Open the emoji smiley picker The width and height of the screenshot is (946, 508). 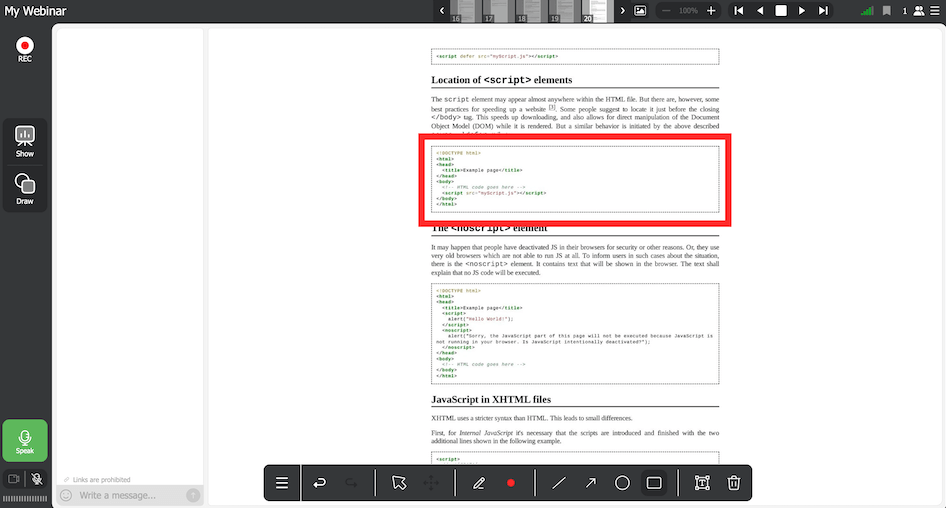(66, 495)
